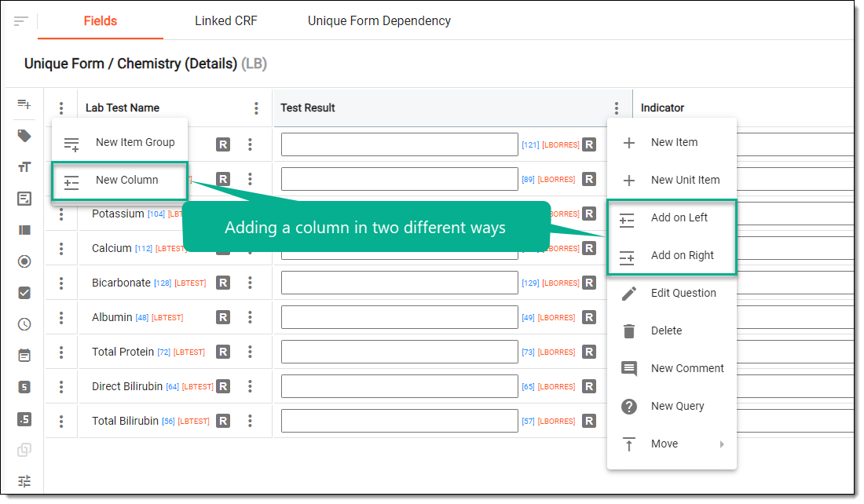
Task: Click R badge in Total Protein test cell
Action: pos(223,352)
